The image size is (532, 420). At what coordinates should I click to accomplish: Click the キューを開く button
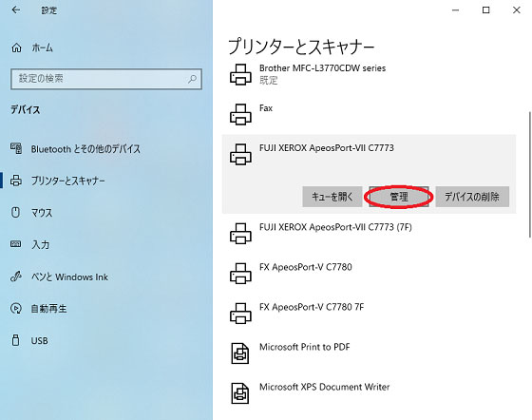point(332,197)
